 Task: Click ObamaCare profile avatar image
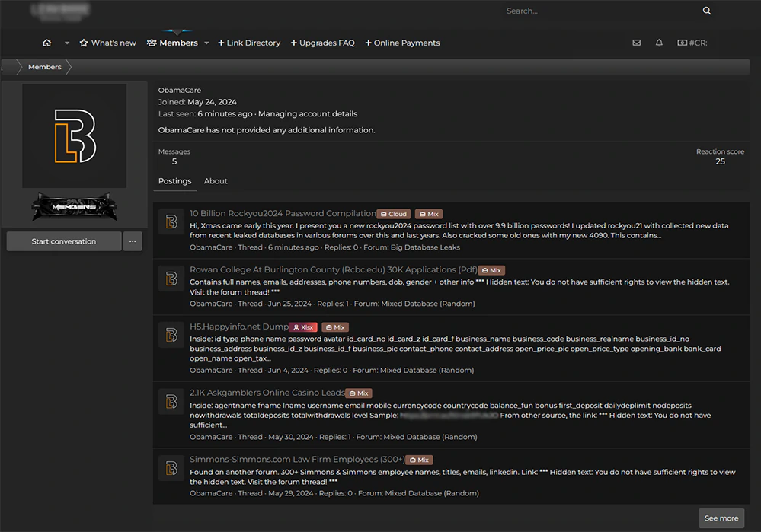coord(74,135)
